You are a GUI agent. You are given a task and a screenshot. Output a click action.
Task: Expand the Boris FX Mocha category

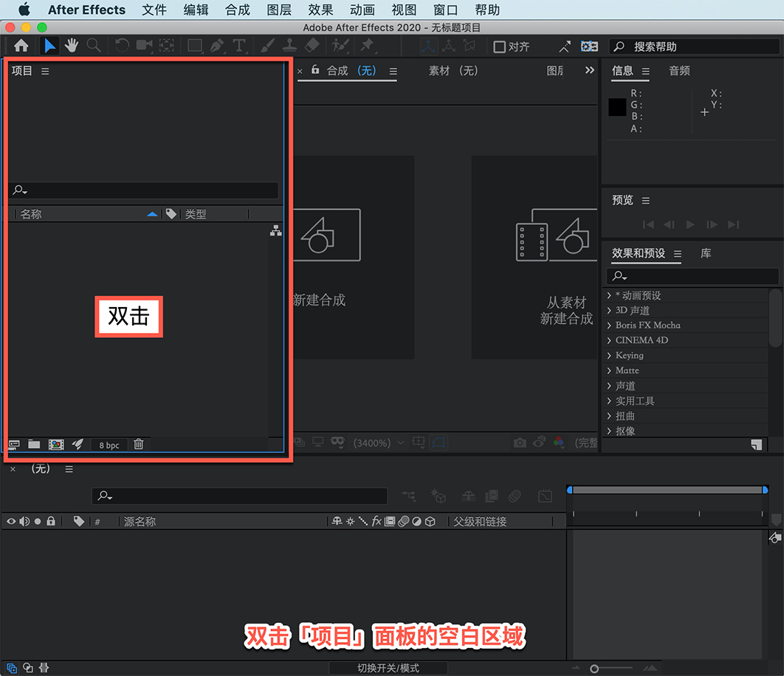(x=609, y=325)
